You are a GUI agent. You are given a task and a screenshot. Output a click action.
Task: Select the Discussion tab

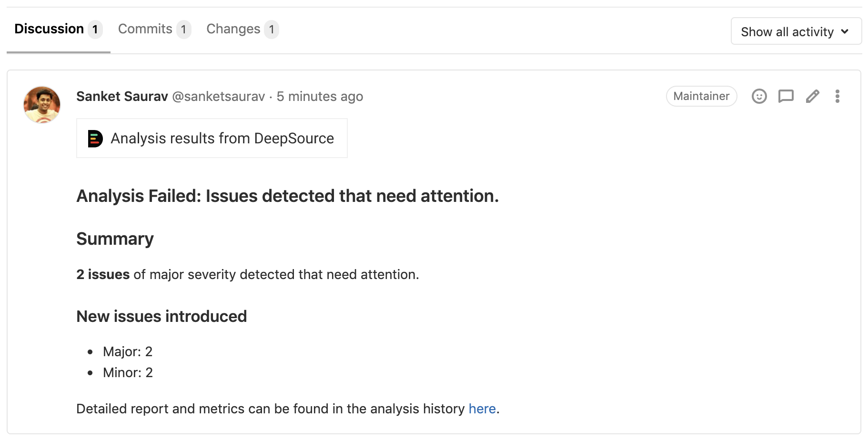tap(49, 29)
